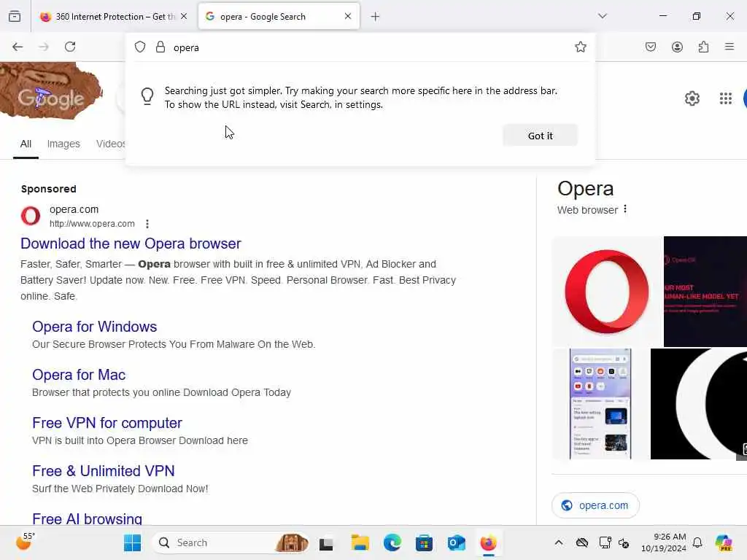Open Firefox application menu
Viewport: 747px width, 560px height.
(729, 47)
